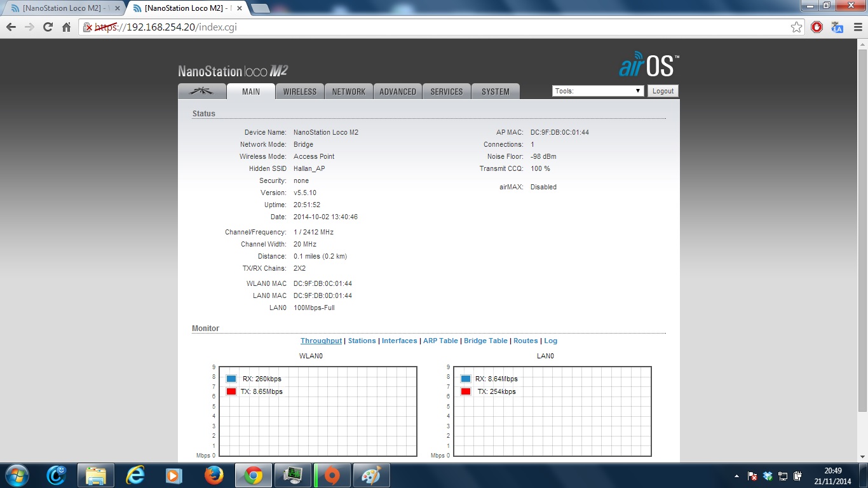Image resolution: width=868 pixels, height=488 pixels.
Task: Click the LAN0 MAC value DC:9F:DB:0D:01:44
Action: coord(323,296)
